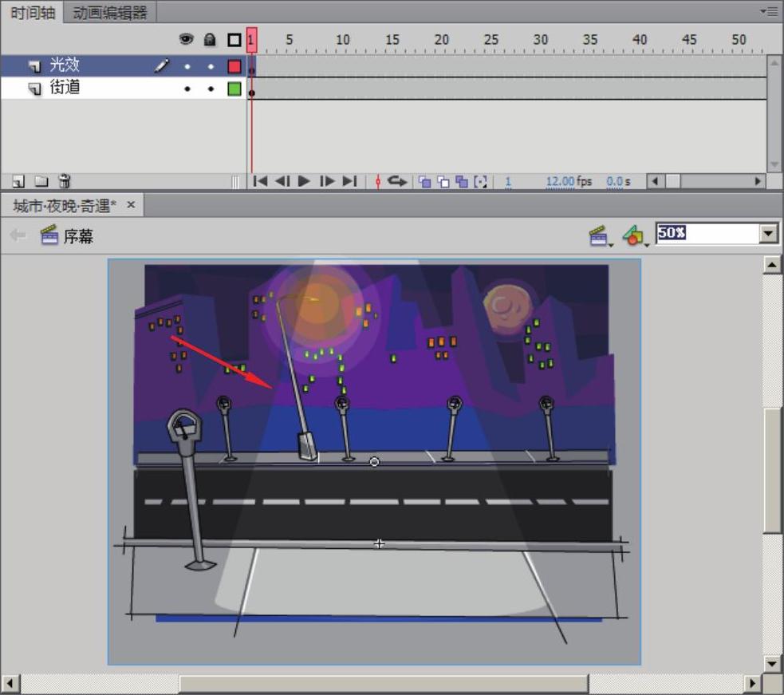
Task: Toggle visibility dot for 光效 layer
Action: click(x=187, y=67)
